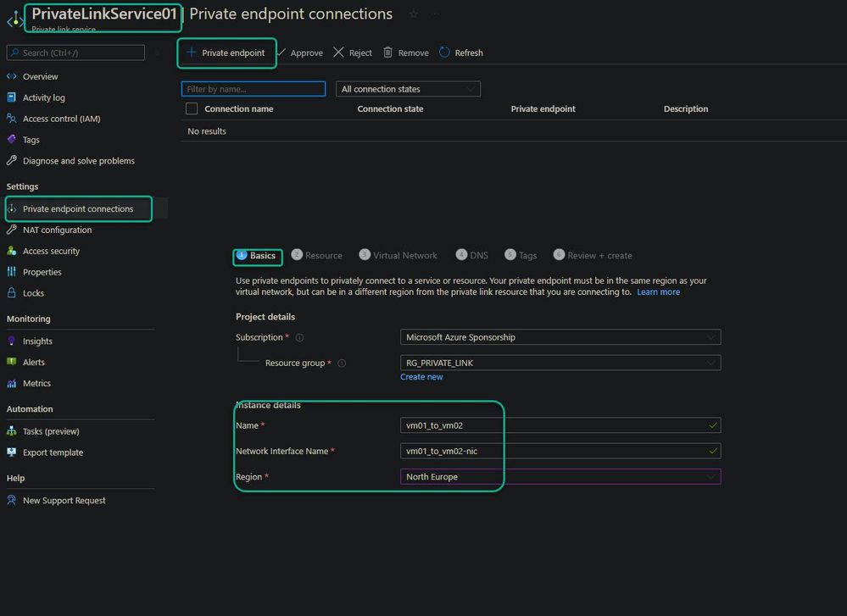This screenshot has width=847, height=616.
Task: Select the DNS tab
Action: pyautogui.click(x=472, y=255)
